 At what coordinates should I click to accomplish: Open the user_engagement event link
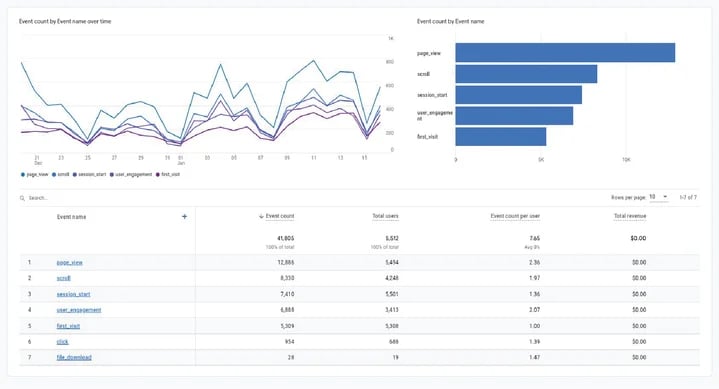[79, 310]
